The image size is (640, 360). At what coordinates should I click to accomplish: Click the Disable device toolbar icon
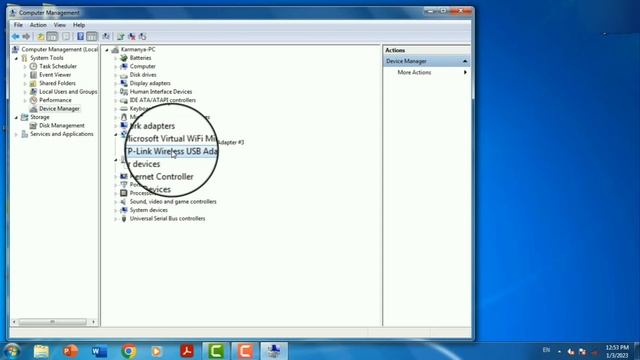[142, 37]
